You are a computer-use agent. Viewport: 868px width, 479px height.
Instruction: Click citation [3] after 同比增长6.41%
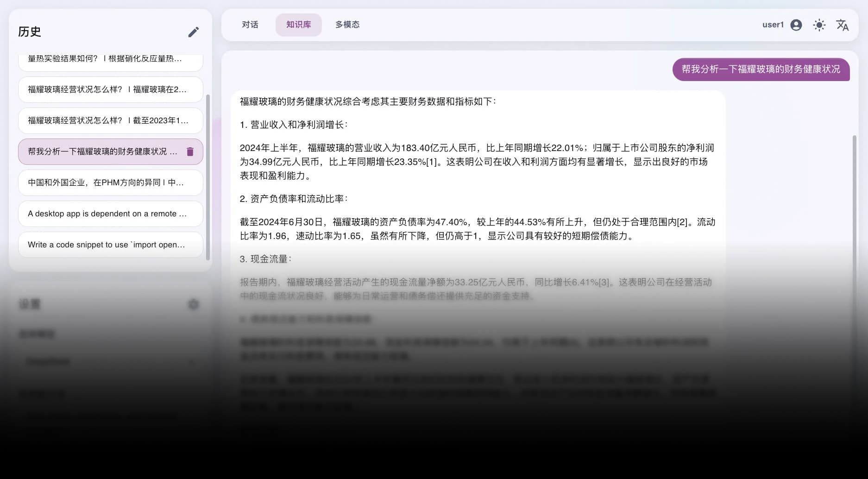click(604, 282)
